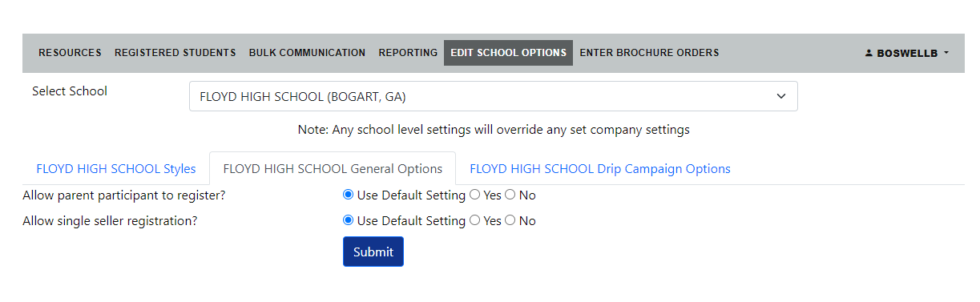Choose Yes for single seller registration

click(x=474, y=220)
